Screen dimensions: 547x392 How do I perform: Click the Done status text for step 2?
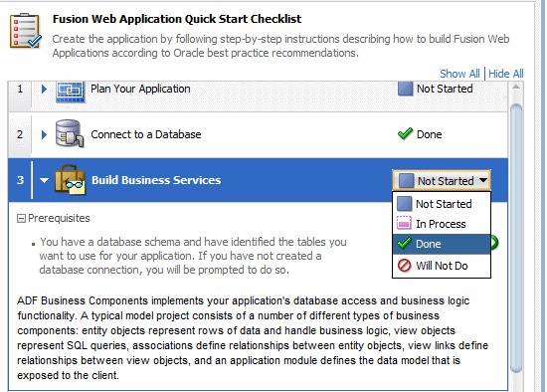[x=429, y=134]
